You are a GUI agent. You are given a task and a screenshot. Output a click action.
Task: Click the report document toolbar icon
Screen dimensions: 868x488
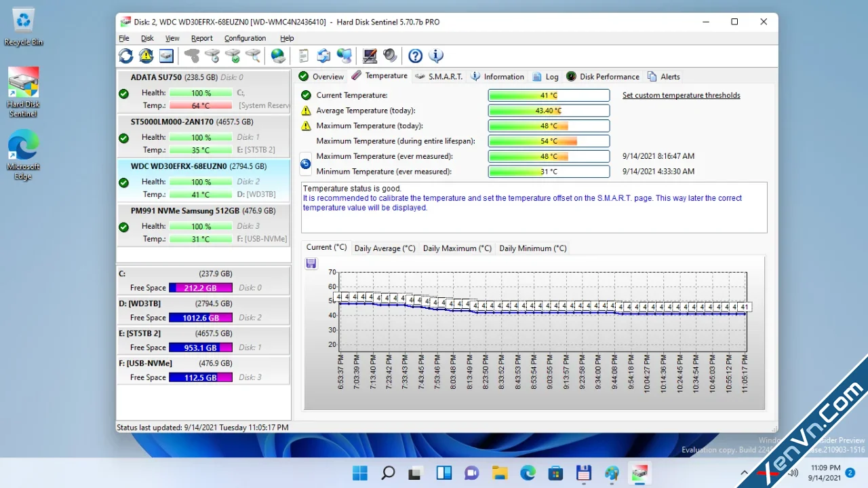tap(304, 56)
